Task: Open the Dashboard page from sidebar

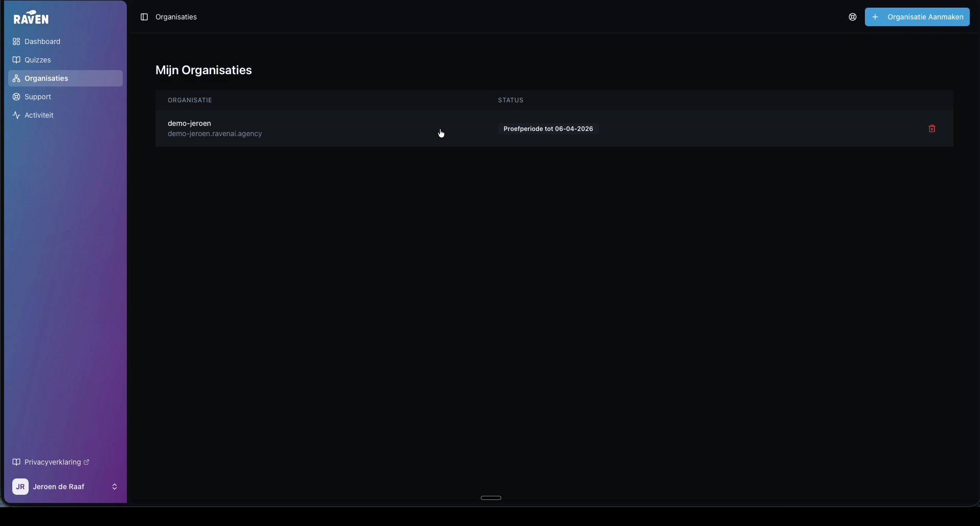Action: (42, 41)
